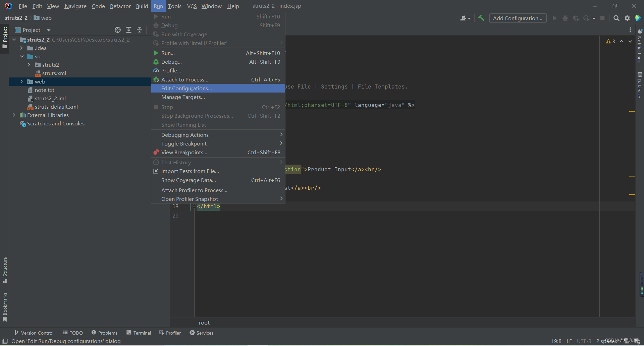The width and height of the screenshot is (644, 346).
Task: Select Debug... with Alt+Shift+F9 shortcut
Action: coord(218,62)
